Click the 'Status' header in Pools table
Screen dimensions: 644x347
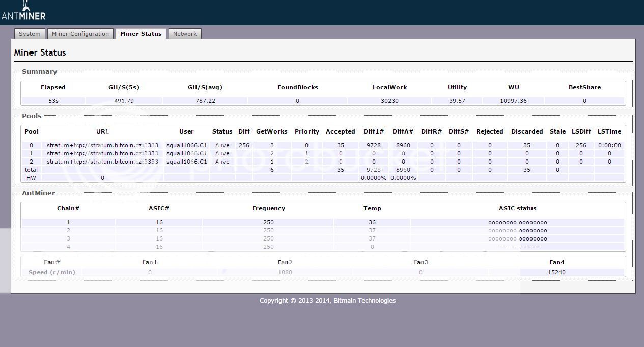222,131
